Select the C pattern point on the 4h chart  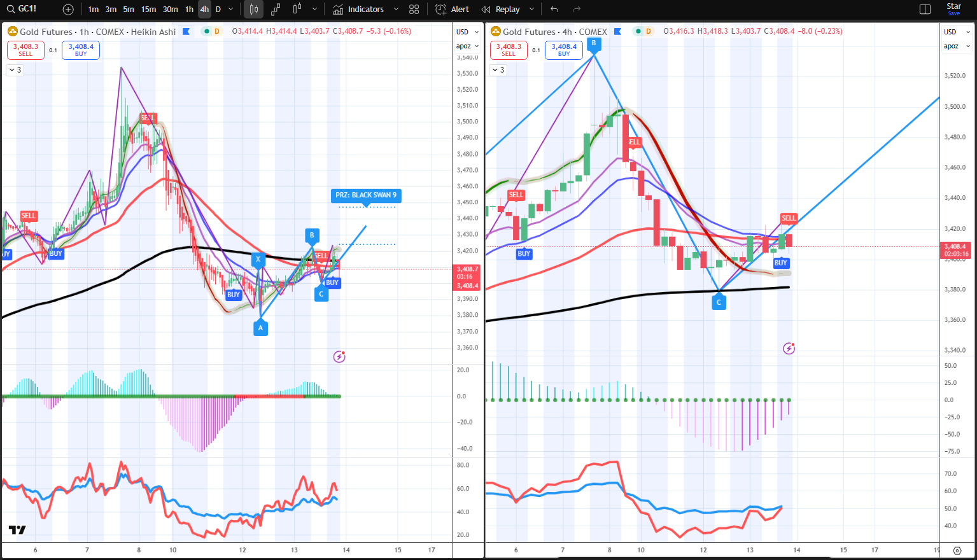[x=719, y=302]
